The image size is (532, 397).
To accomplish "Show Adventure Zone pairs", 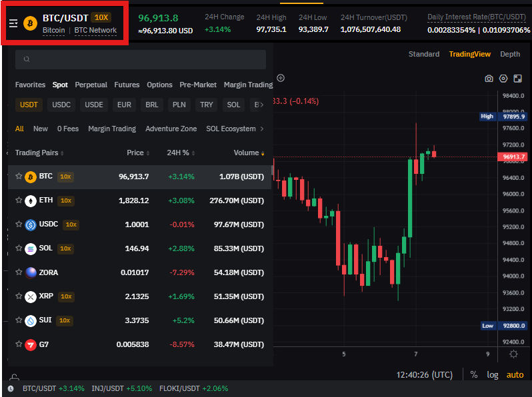I will point(171,129).
